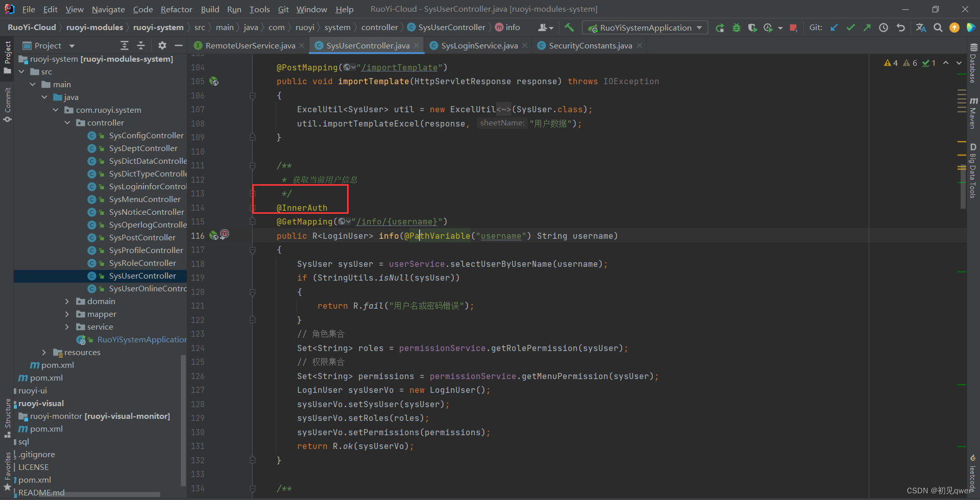Image resolution: width=980 pixels, height=500 pixels.
Task: Click Git push arrow icon
Action: (867, 28)
